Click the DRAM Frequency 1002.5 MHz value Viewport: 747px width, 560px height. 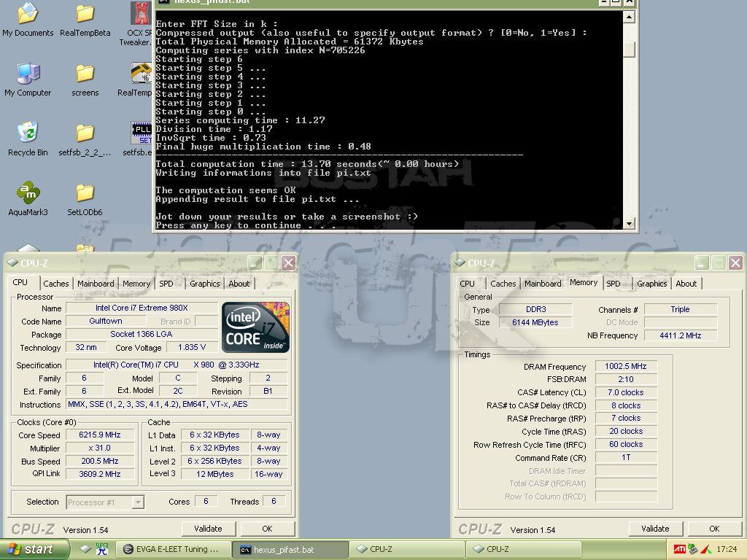tap(626, 366)
